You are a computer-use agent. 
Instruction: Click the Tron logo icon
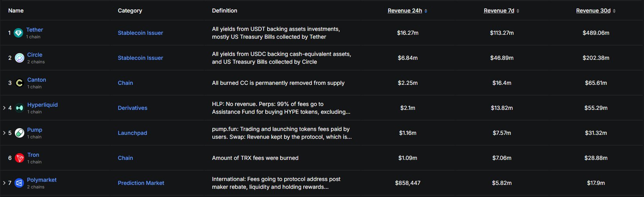pyautogui.click(x=19, y=158)
